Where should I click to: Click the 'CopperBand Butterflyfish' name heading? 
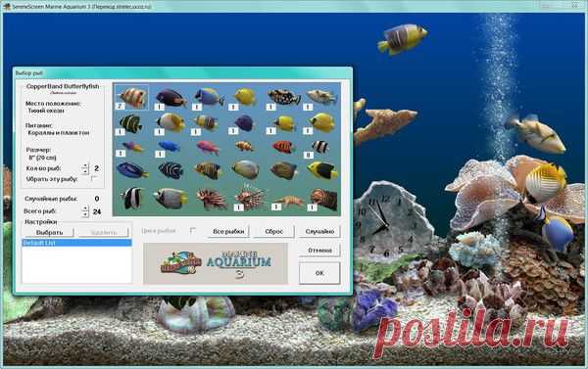pyautogui.click(x=63, y=86)
